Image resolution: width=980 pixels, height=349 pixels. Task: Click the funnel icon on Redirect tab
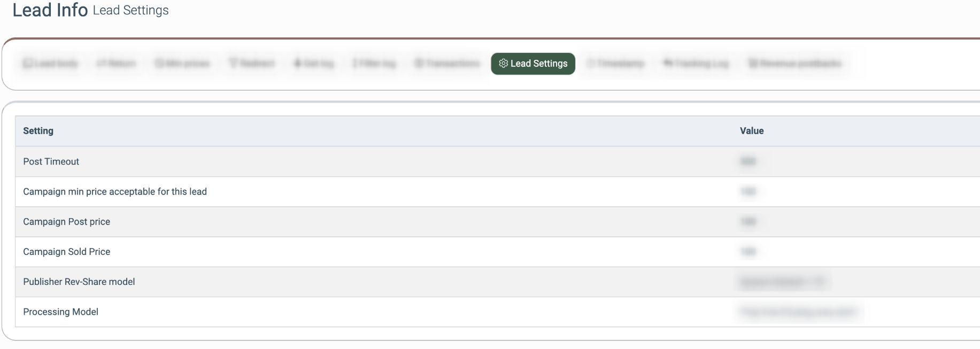point(233,64)
